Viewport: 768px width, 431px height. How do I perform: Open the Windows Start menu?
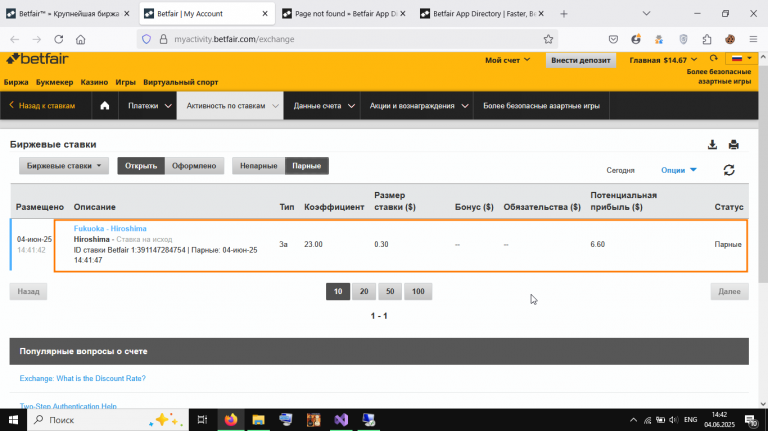coord(13,420)
